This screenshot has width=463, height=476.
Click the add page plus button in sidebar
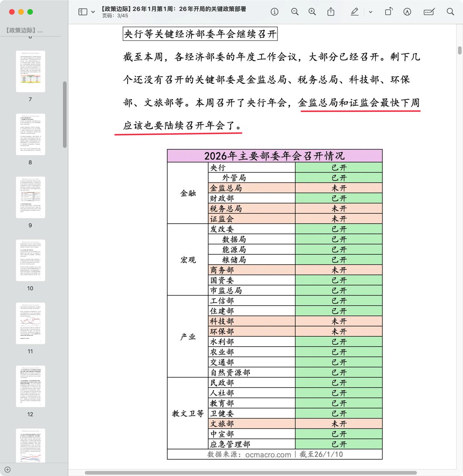coord(7,470)
